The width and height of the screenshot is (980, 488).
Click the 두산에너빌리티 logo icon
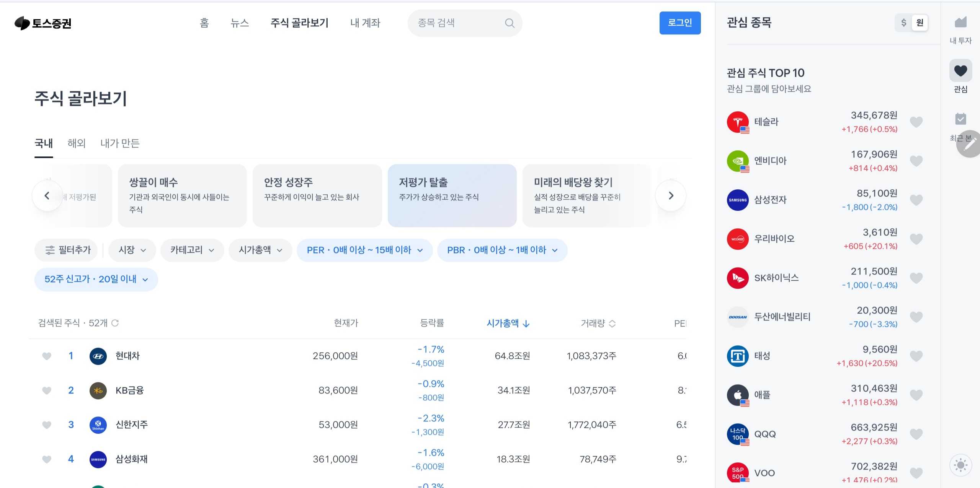(x=738, y=317)
